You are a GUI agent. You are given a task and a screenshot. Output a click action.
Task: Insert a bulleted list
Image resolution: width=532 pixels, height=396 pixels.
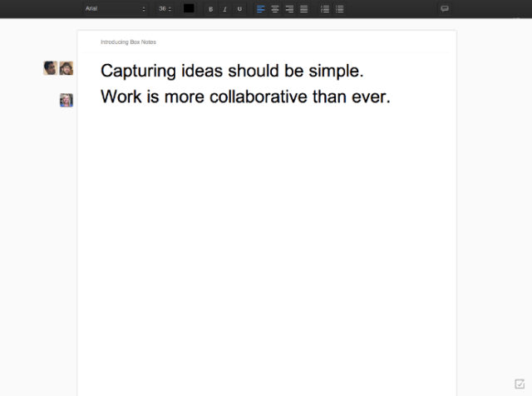pyautogui.click(x=339, y=8)
